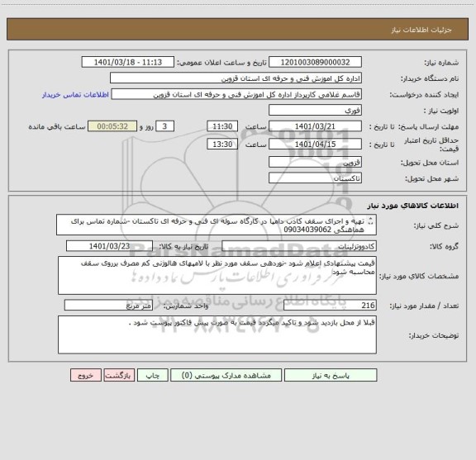
Task: Click the ساعت باقی مانده label
Action: [57, 126]
